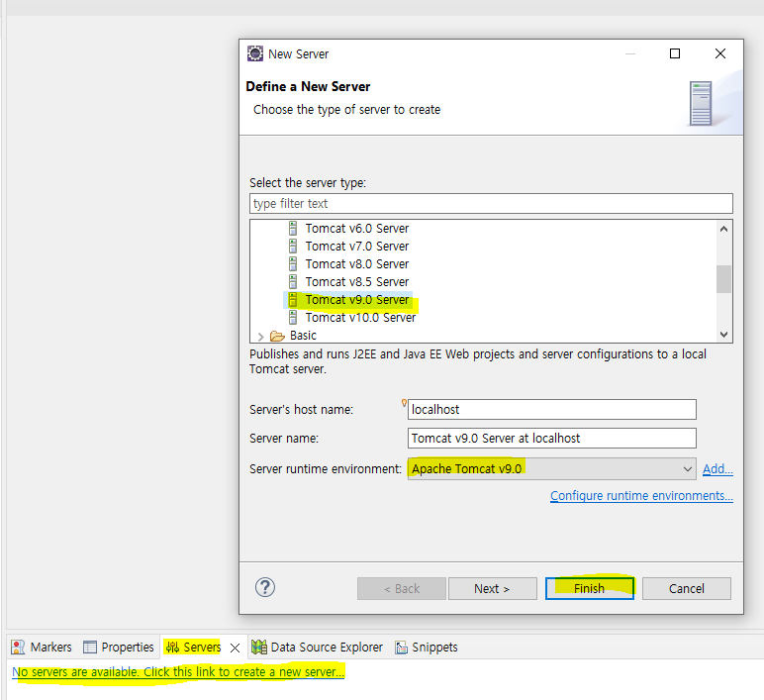764x700 pixels.
Task: Close the New Server dialog
Action: [x=720, y=53]
